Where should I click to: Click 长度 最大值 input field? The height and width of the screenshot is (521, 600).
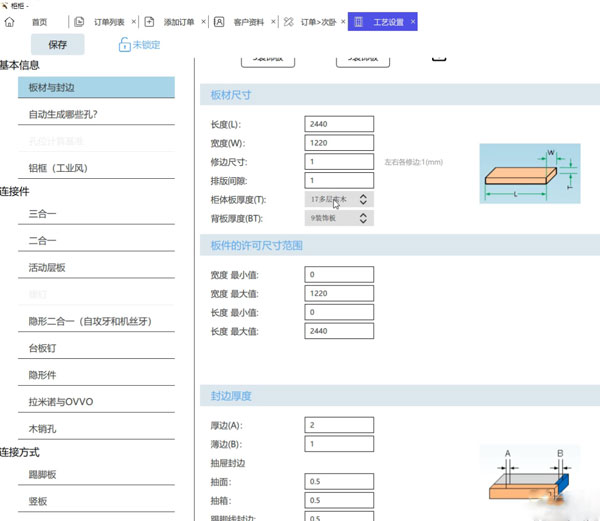tap(339, 331)
